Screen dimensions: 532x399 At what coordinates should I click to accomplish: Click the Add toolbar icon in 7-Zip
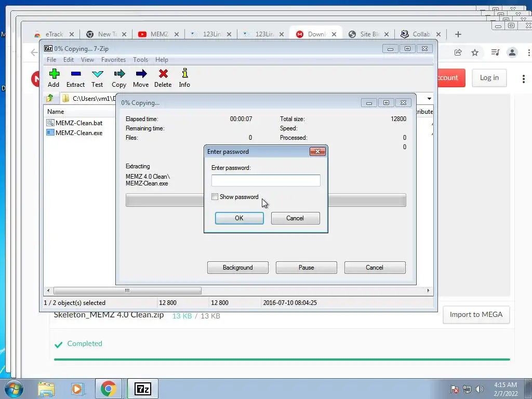click(54, 78)
